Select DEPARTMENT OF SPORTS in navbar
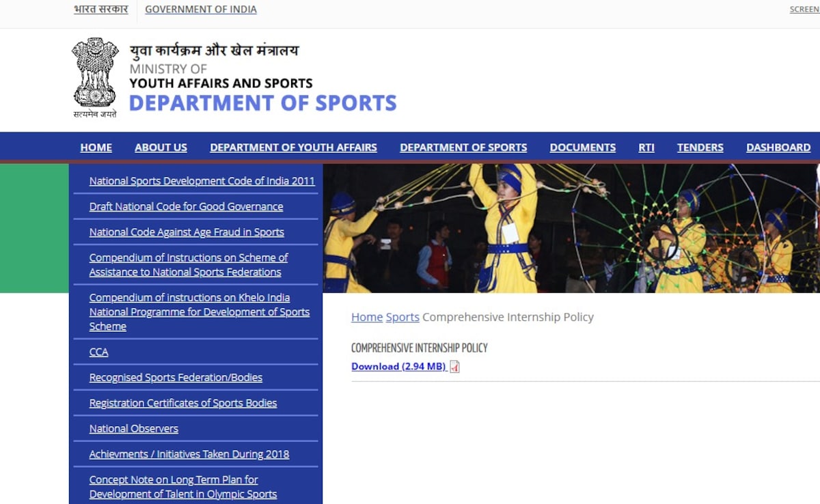The height and width of the screenshot is (504, 820). [x=463, y=148]
